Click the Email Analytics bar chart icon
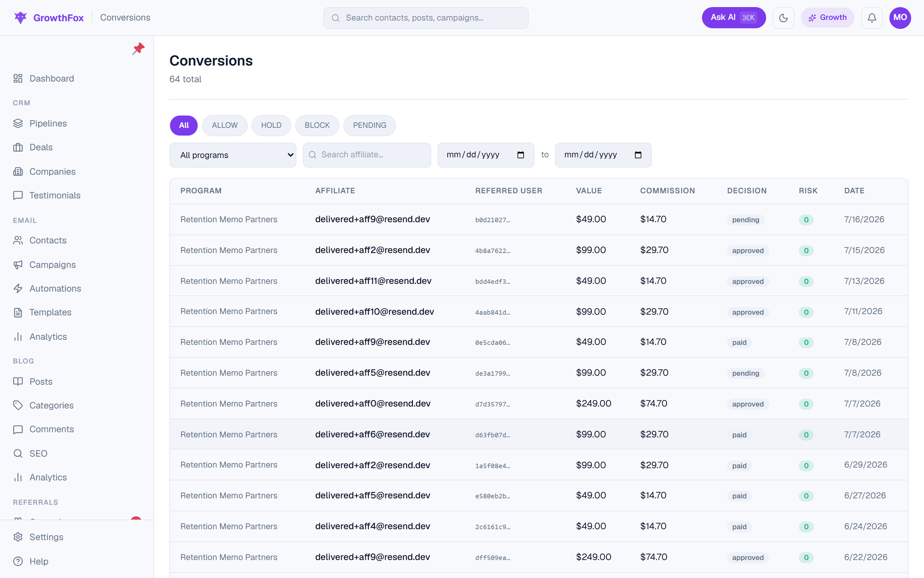924x578 pixels. pyautogui.click(x=18, y=337)
